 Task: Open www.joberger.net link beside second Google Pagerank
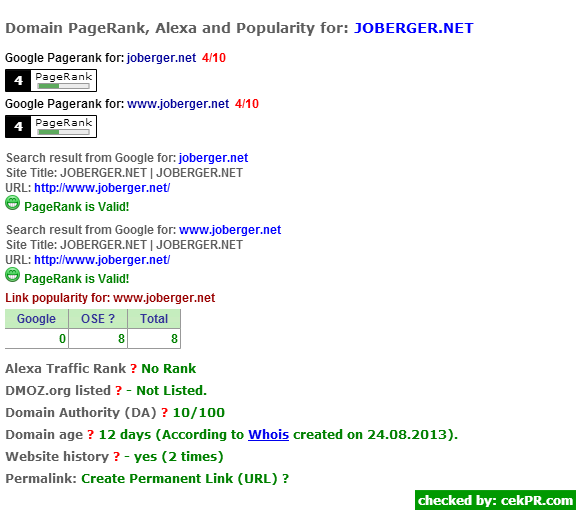[178, 104]
